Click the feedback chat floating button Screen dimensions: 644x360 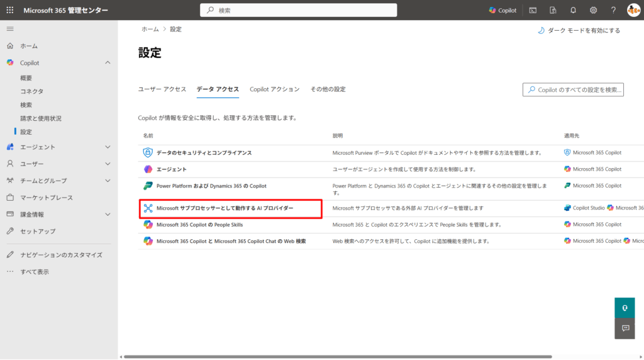625,328
